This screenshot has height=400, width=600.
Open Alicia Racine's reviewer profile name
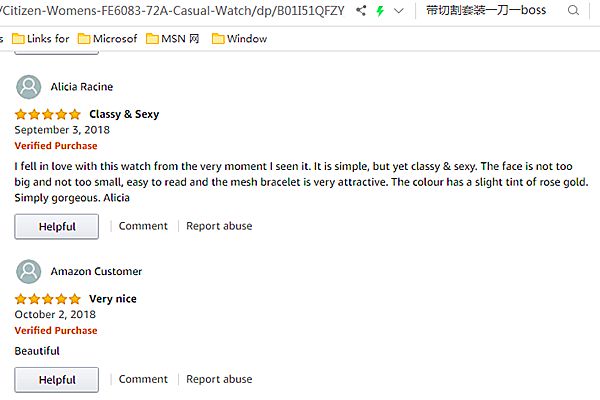pos(82,87)
